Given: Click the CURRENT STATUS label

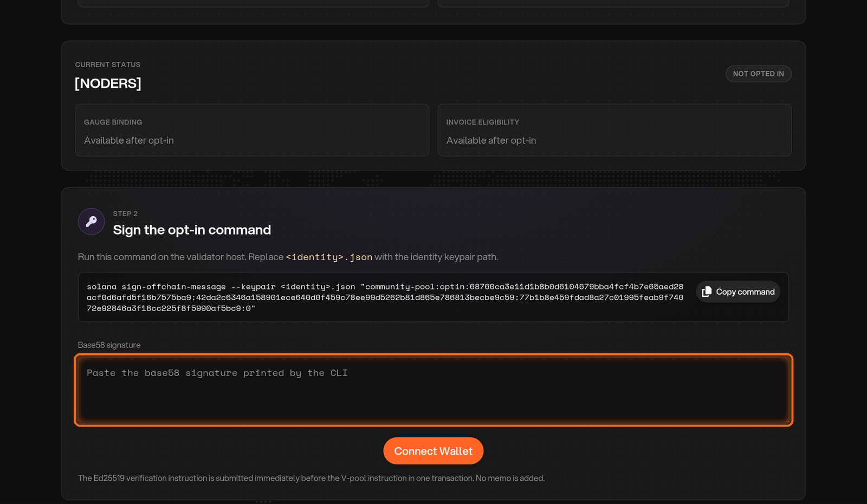Looking at the screenshot, I should (108, 64).
